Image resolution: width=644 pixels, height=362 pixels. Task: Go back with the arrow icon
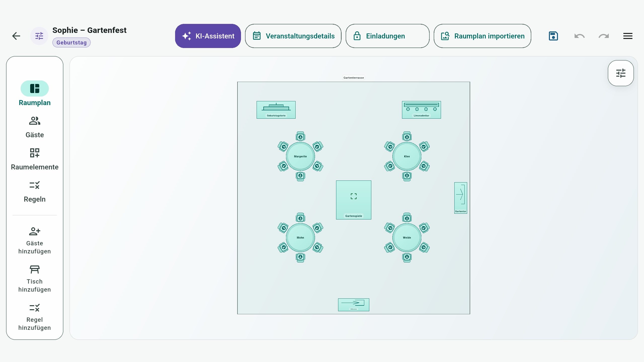click(x=16, y=36)
